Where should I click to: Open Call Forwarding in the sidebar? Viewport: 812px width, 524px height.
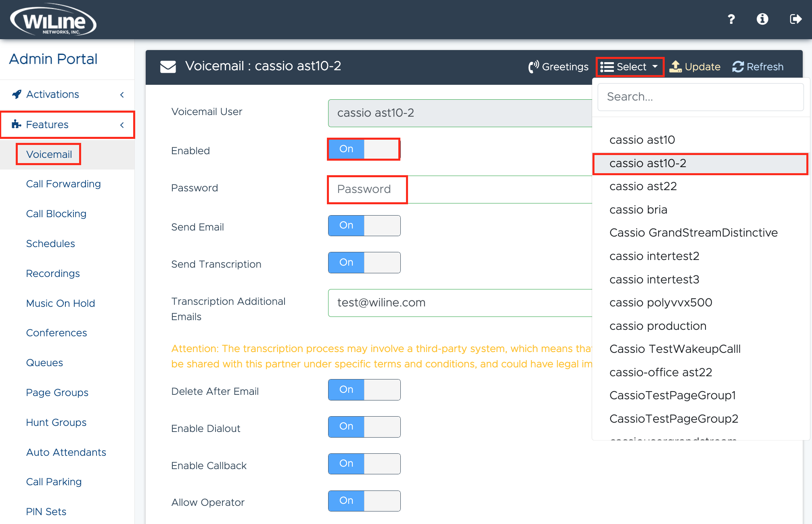[x=63, y=184]
